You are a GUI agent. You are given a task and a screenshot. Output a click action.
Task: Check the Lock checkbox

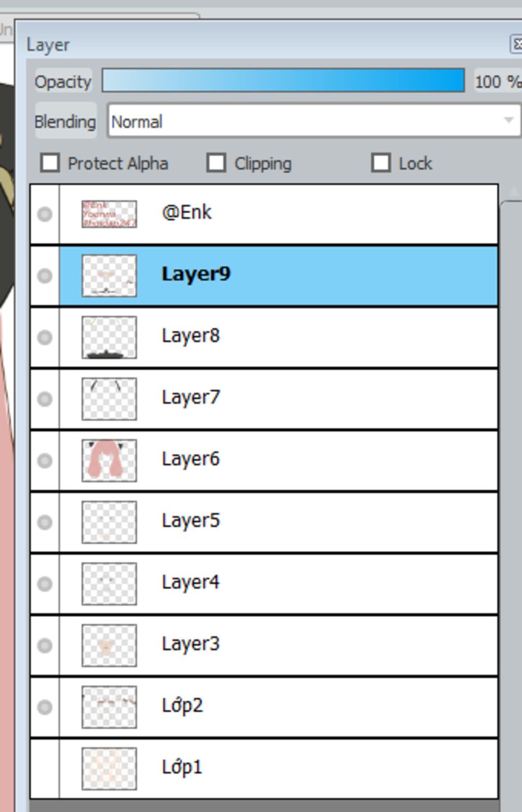click(381, 163)
